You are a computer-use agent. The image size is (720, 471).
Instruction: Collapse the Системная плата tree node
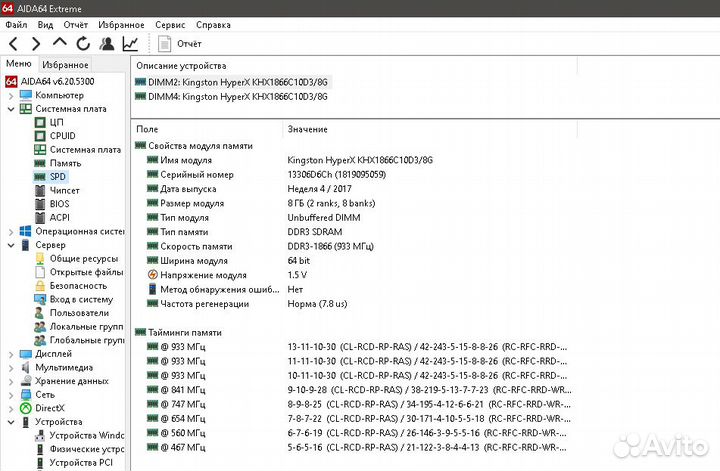(11, 109)
